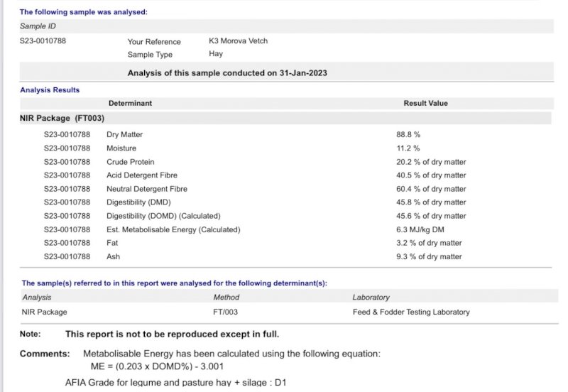Screen dimensions: 568x392
Task: Click the Neutral Detergent Fibre result 60.4 %
Action: coord(431,189)
